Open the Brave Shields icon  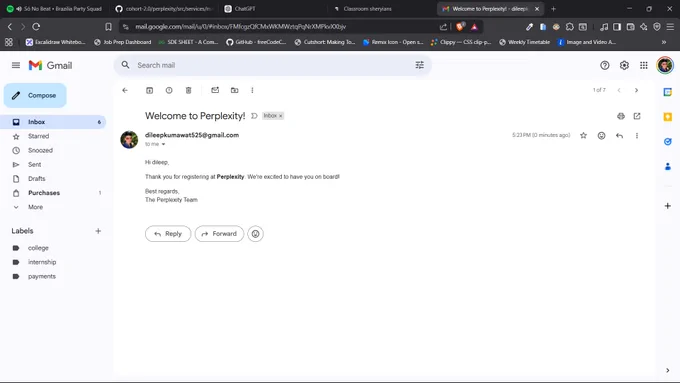point(460,26)
